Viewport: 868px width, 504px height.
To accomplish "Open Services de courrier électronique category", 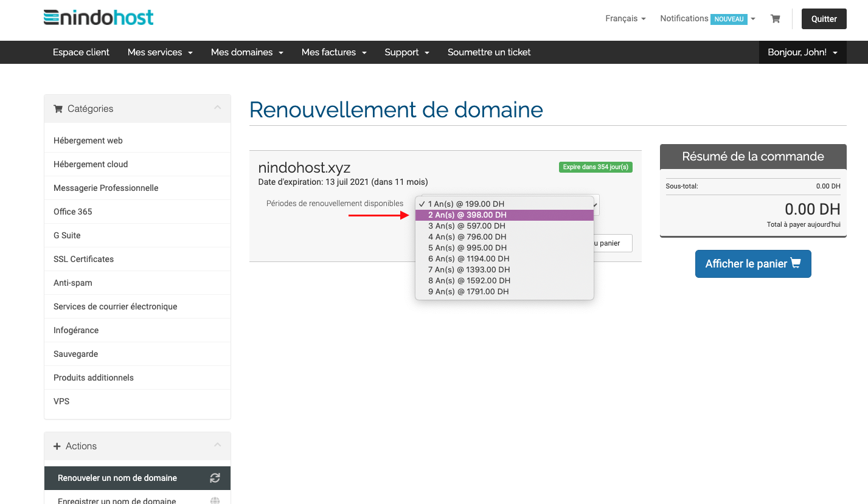I will pos(137,306).
